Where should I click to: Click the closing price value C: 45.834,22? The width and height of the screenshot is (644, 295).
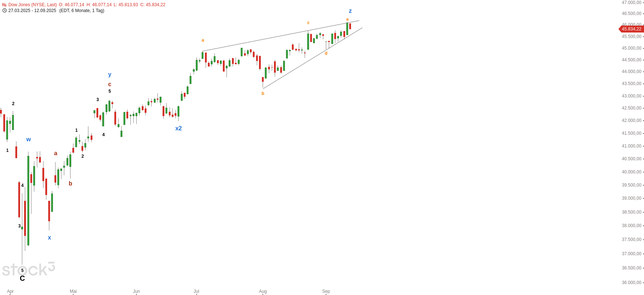tap(153, 5)
